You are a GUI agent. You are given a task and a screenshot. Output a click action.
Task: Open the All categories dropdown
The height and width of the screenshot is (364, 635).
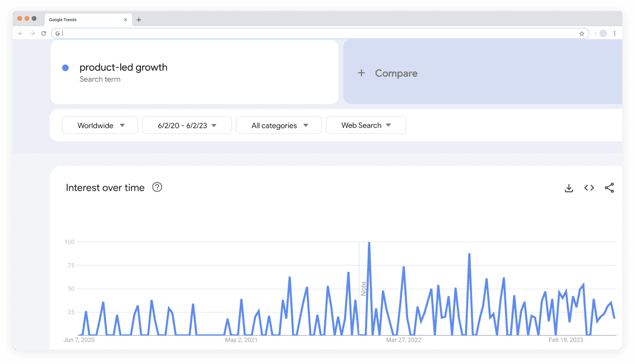(279, 125)
